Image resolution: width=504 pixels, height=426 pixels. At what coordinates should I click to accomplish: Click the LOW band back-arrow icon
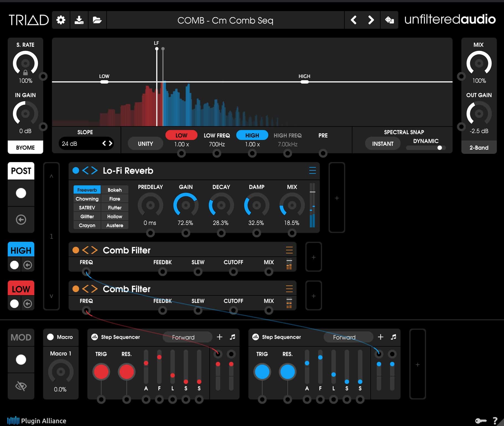coord(28,304)
